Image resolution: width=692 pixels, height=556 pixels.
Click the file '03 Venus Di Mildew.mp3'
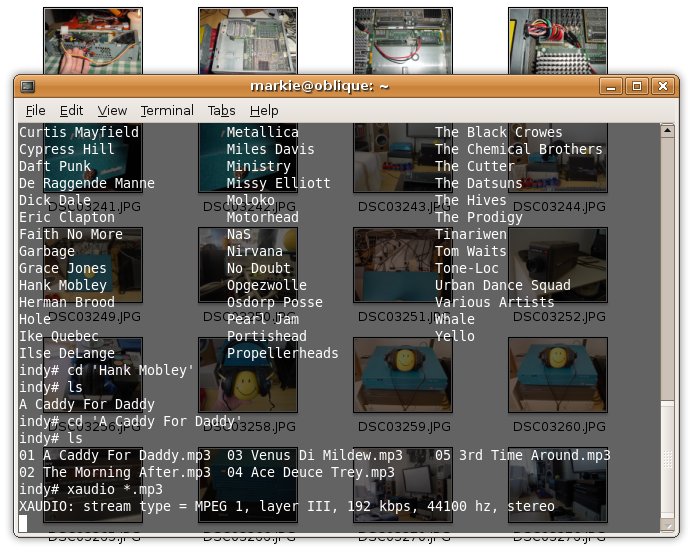coord(315,455)
